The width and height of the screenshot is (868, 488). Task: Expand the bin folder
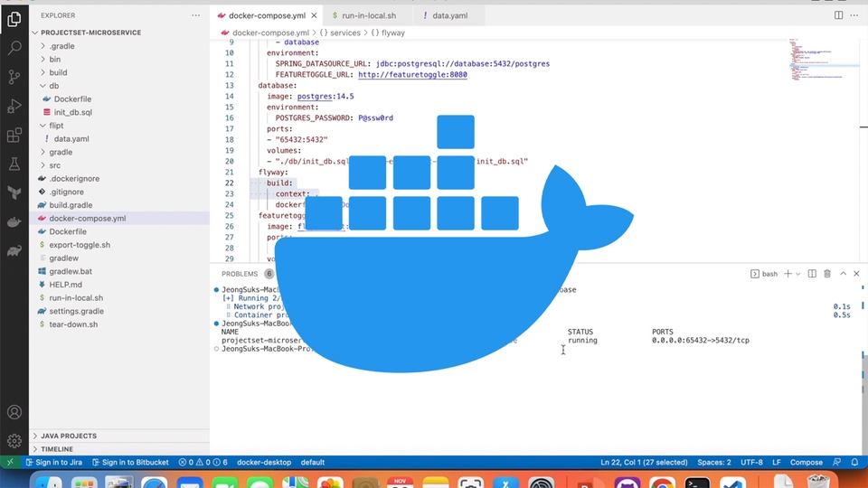55,60
